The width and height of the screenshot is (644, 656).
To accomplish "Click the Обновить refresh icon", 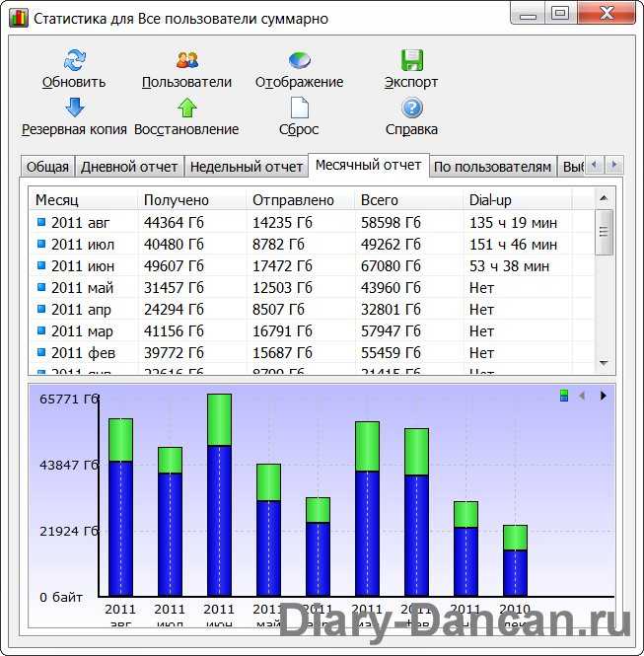I will coord(74,60).
